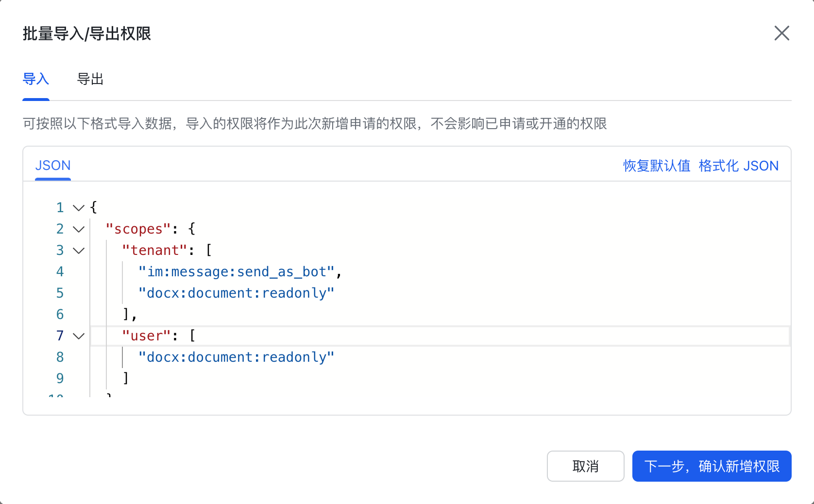Viewport: 814px width, 504px height.
Task: Click line number 9 in the gutter
Action: tap(60, 378)
